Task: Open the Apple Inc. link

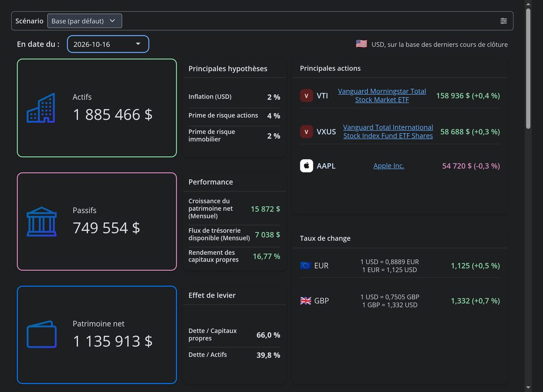Action: pyautogui.click(x=389, y=166)
